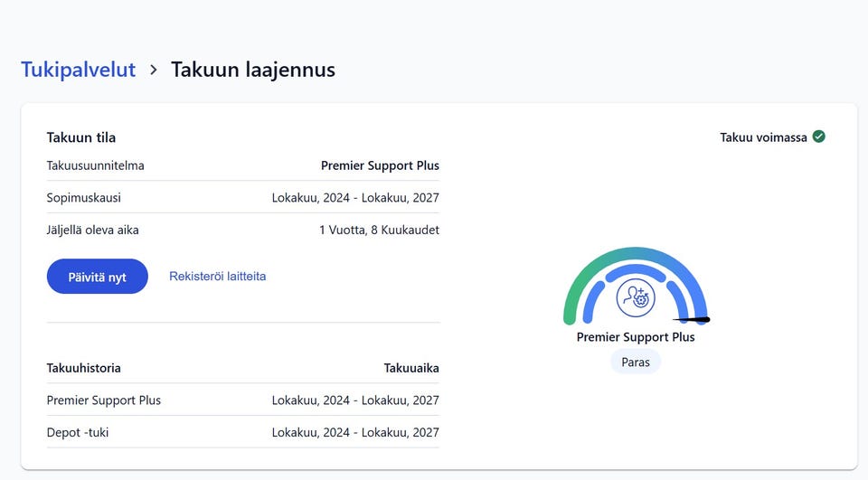Select the Depot -tuki history row
This screenshot has height=480, width=868.
[242, 433]
